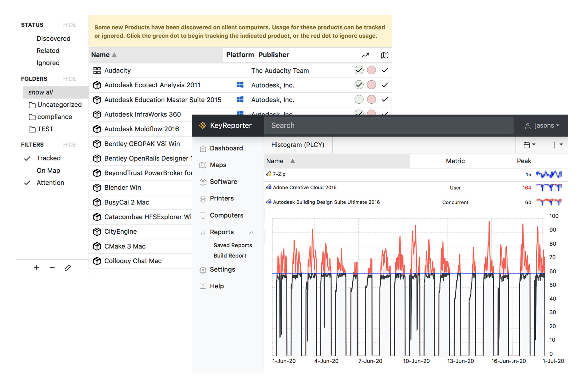
Task: Click the Platform column header
Action: (x=240, y=55)
